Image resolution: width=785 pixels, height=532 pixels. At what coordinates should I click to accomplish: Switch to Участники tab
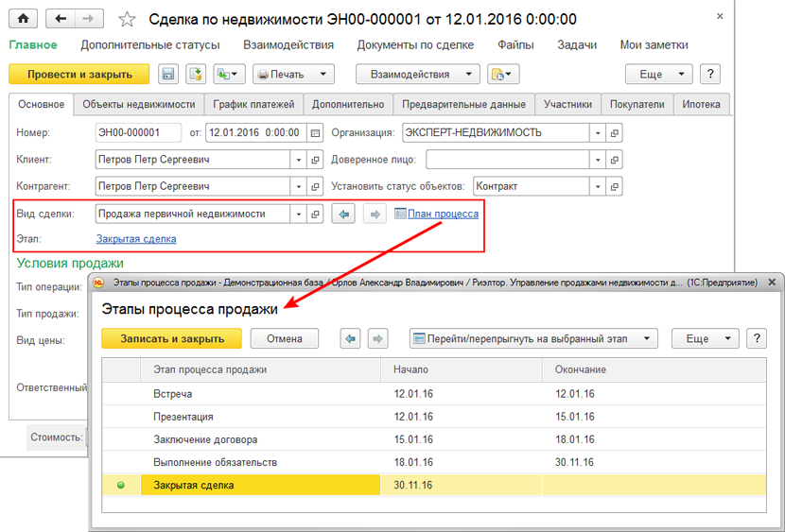[567, 104]
